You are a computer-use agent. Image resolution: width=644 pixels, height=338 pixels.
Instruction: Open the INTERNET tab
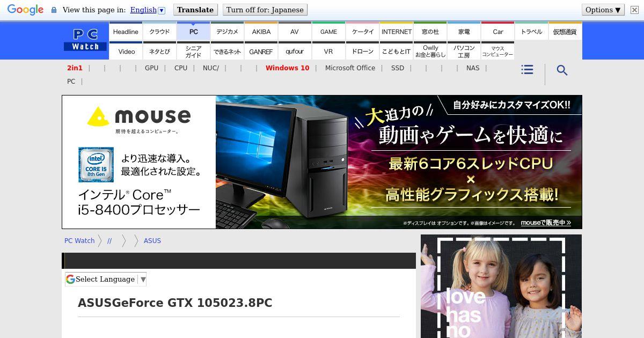[x=396, y=31]
